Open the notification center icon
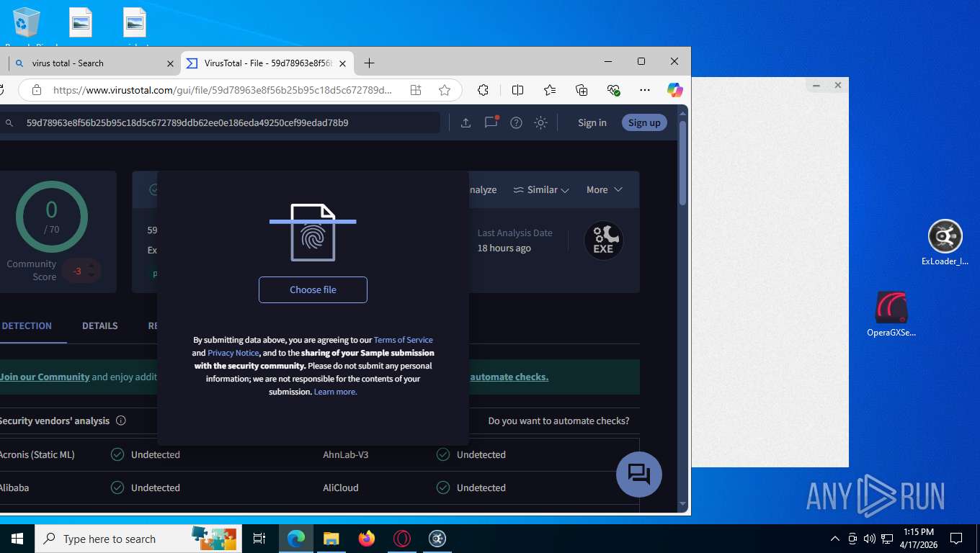 point(956,539)
